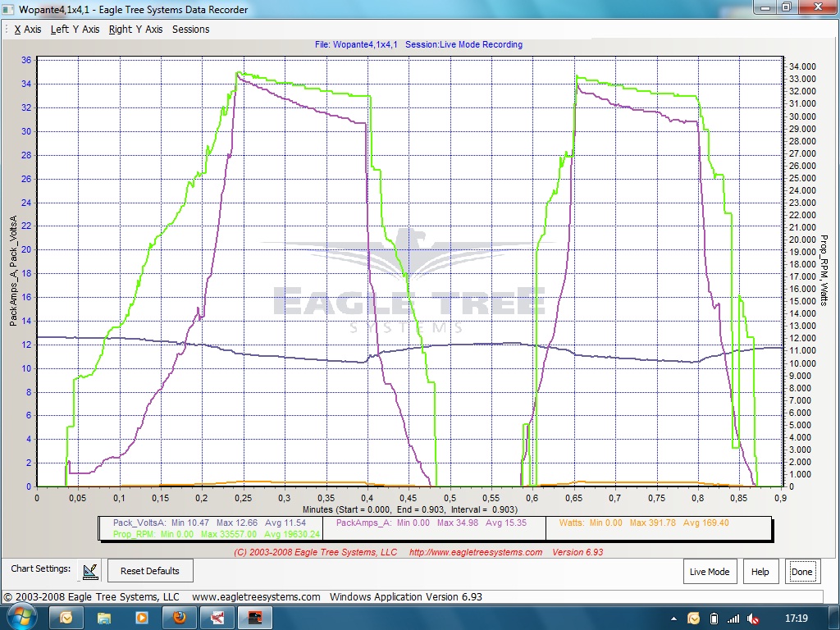Image resolution: width=840 pixels, height=630 pixels.
Task: Select the Eagle Tree taskbar icon
Action: point(254,619)
